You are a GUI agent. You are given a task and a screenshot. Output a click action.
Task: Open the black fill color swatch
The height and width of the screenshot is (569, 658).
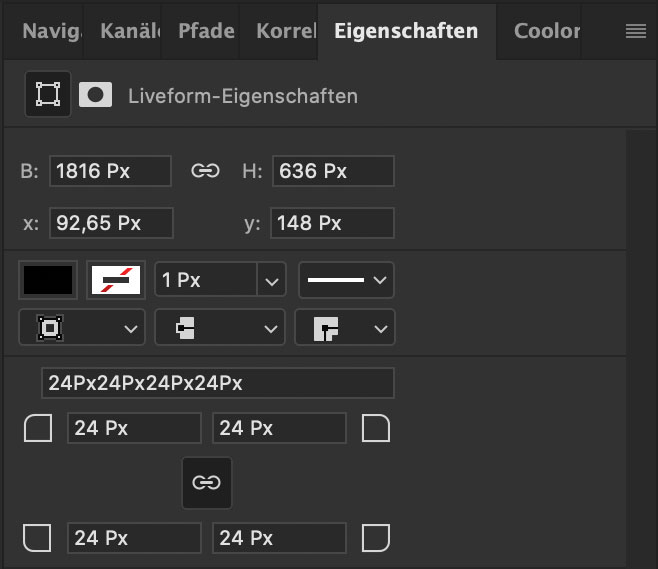pos(48,280)
